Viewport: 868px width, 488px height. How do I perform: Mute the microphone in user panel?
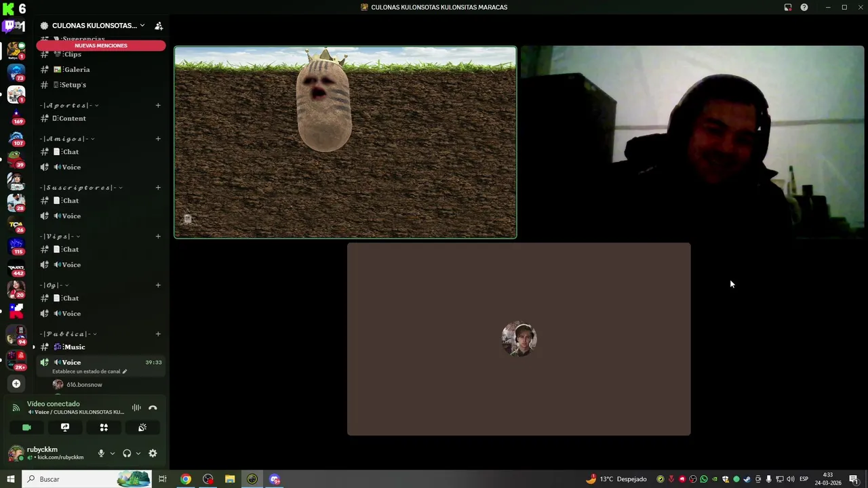click(x=101, y=453)
